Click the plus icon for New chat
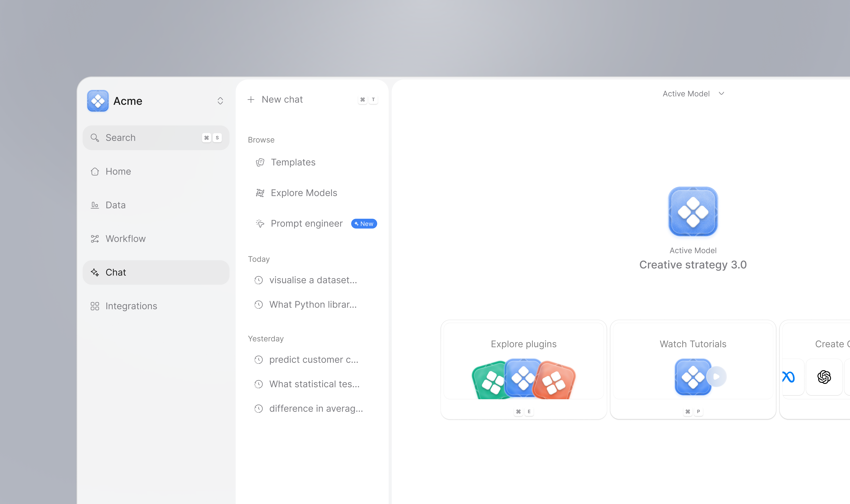The width and height of the screenshot is (850, 504). click(x=251, y=99)
